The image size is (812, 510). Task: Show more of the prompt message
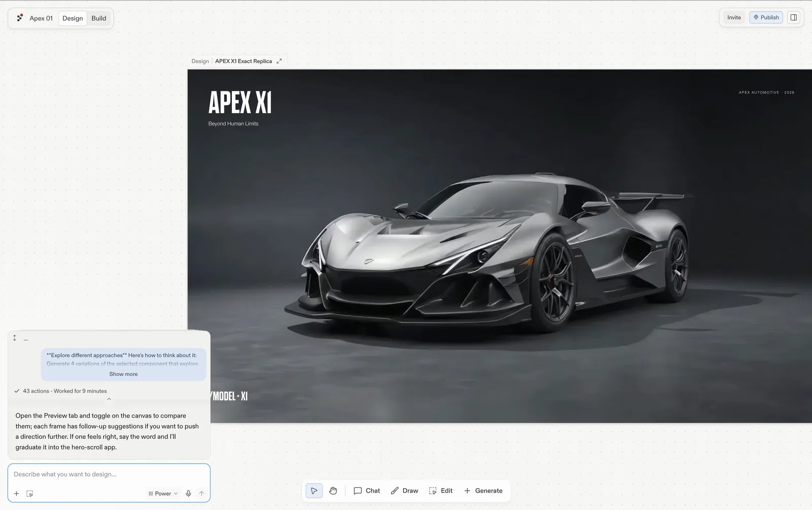(123, 374)
